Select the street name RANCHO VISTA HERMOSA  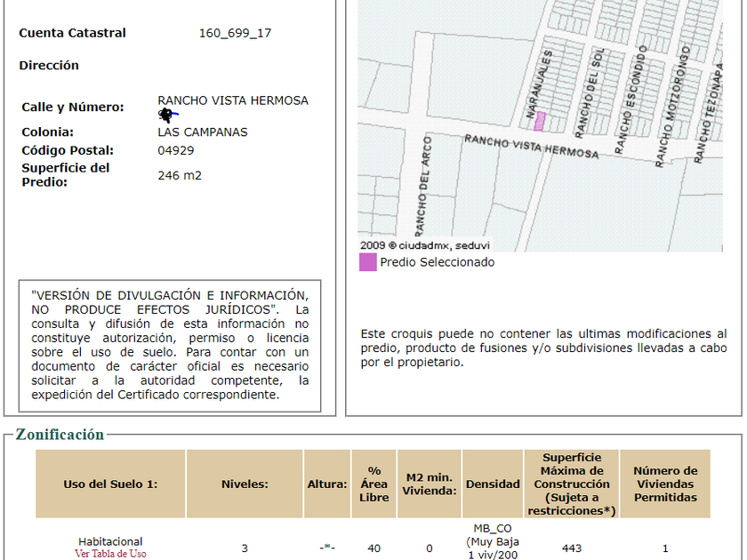233,100
